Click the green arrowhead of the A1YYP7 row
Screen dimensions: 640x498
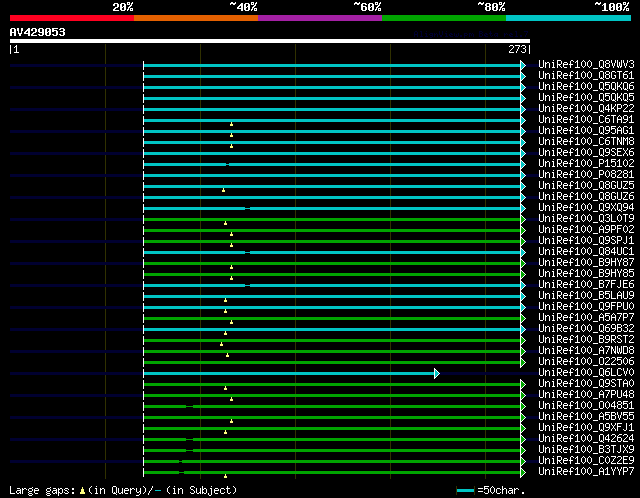click(522, 472)
